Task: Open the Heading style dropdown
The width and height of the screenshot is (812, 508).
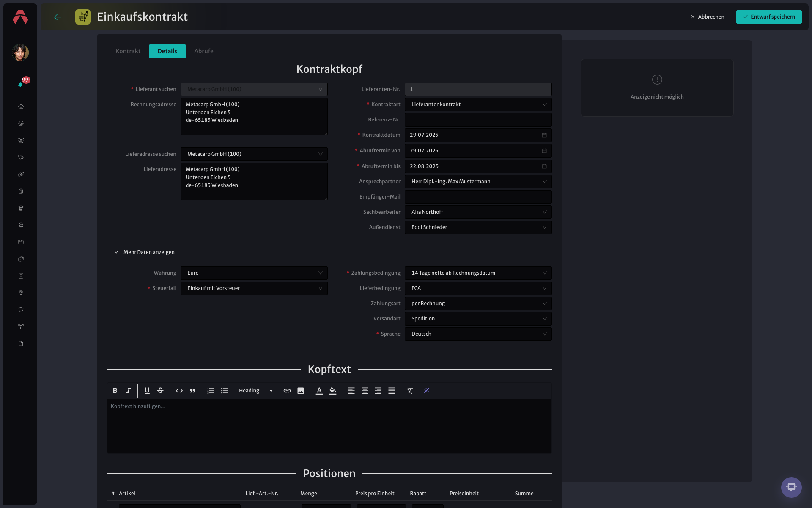Action: point(256,391)
